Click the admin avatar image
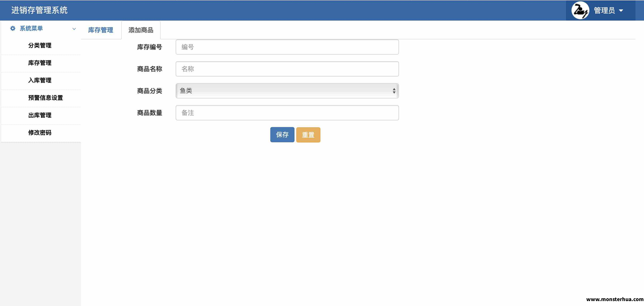 [x=580, y=11]
